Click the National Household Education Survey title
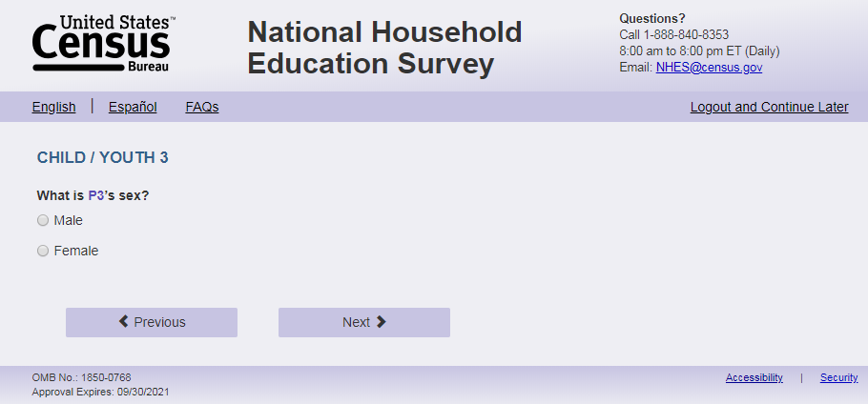 tap(384, 48)
